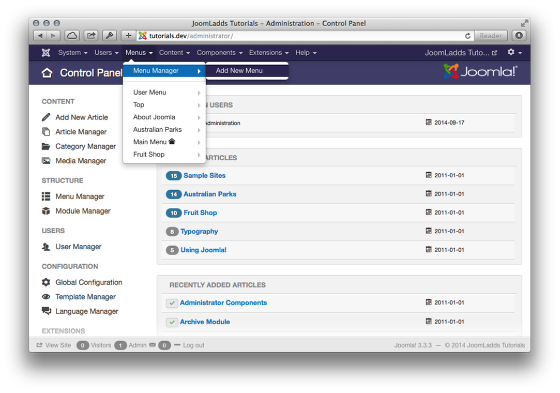Screen dimensions: 560x393
Task: Open the Content dropdown menu
Action: pyautogui.click(x=174, y=53)
